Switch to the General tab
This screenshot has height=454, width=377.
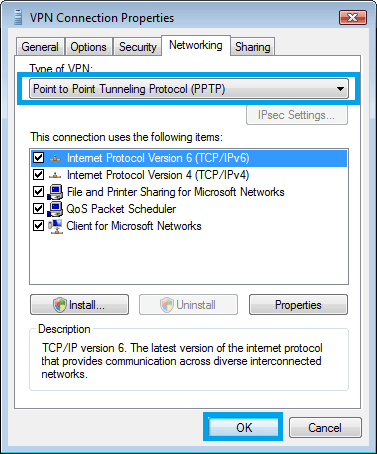pos(40,47)
